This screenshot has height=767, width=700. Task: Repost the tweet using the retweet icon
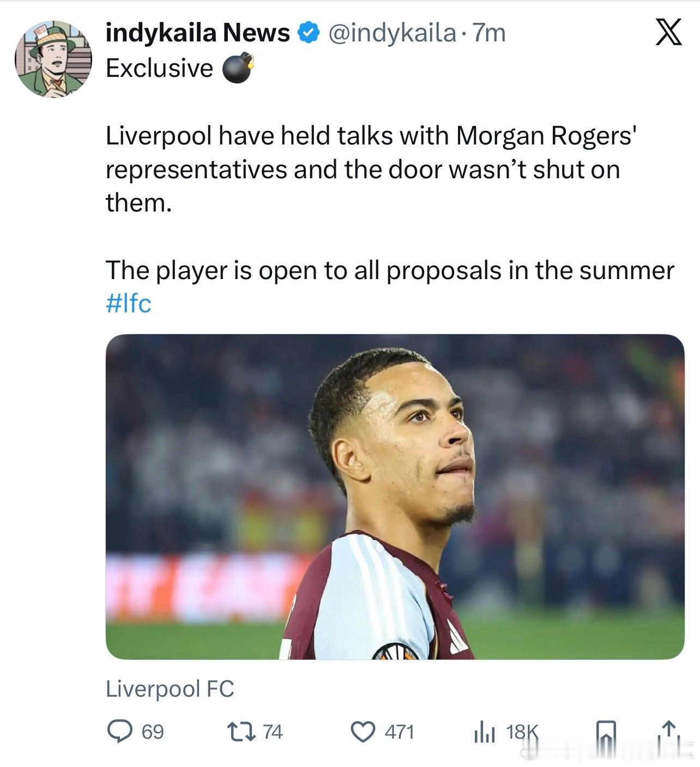tap(242, 731)
